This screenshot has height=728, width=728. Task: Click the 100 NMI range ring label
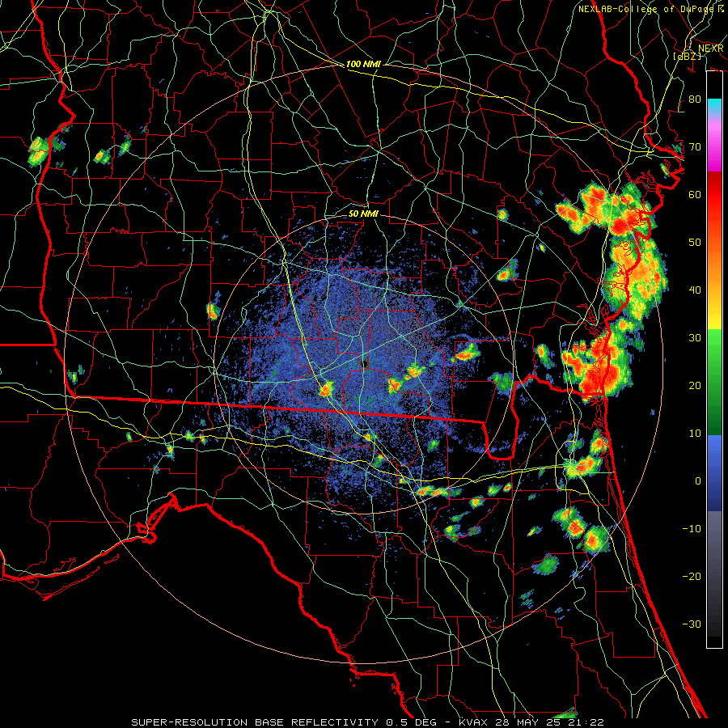click(363, 64)
